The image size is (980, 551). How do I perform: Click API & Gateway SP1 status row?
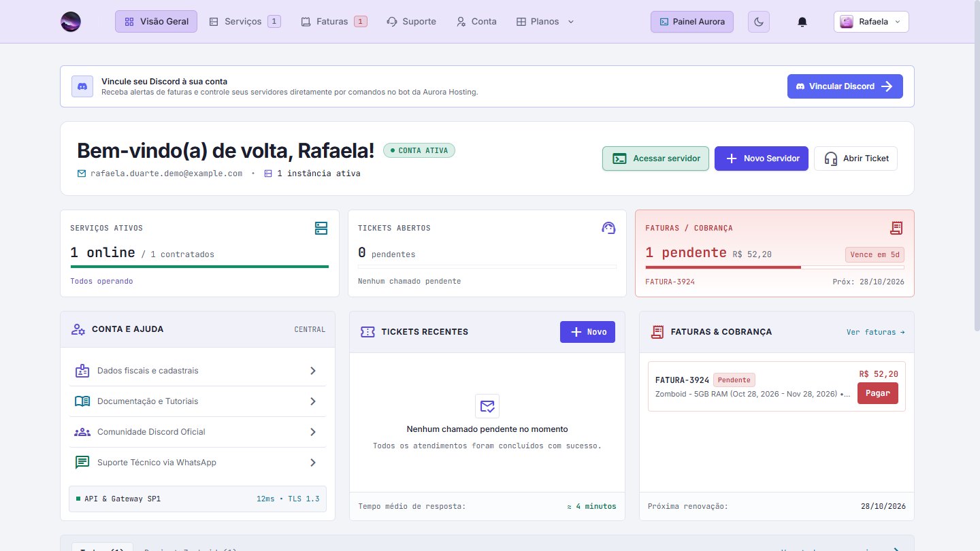point(197,499)
